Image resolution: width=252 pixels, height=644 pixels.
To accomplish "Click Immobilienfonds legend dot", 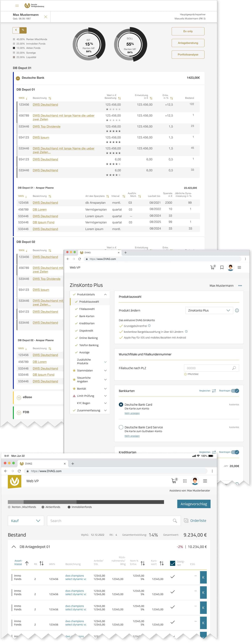I will point(69,507).
